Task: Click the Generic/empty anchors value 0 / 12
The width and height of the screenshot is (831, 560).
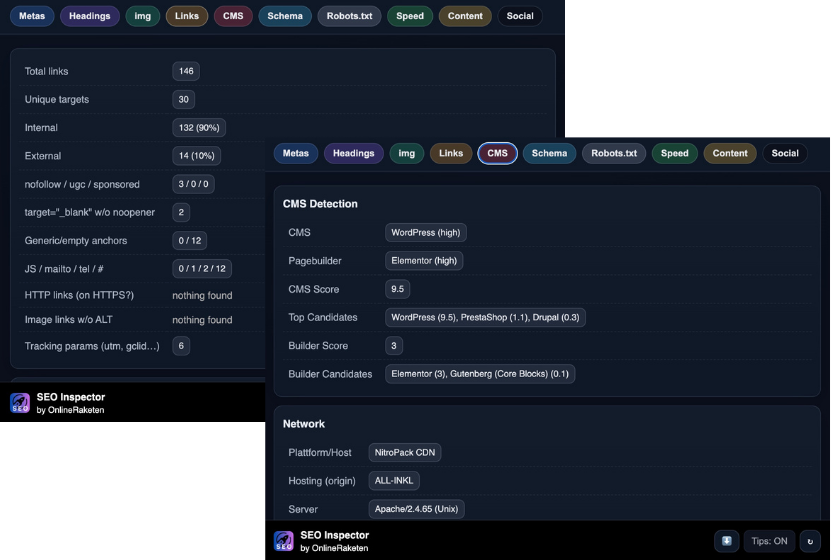Action: pos(190,241)
